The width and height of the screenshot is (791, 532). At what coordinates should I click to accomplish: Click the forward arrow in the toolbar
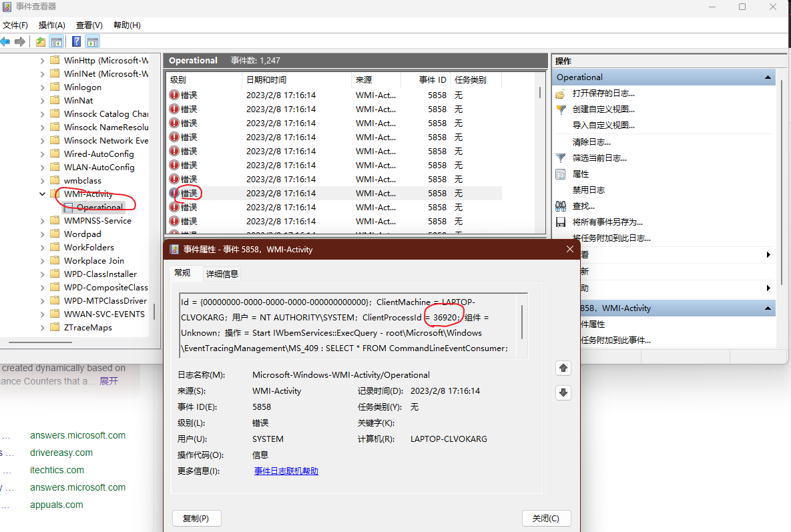point(20,41)
